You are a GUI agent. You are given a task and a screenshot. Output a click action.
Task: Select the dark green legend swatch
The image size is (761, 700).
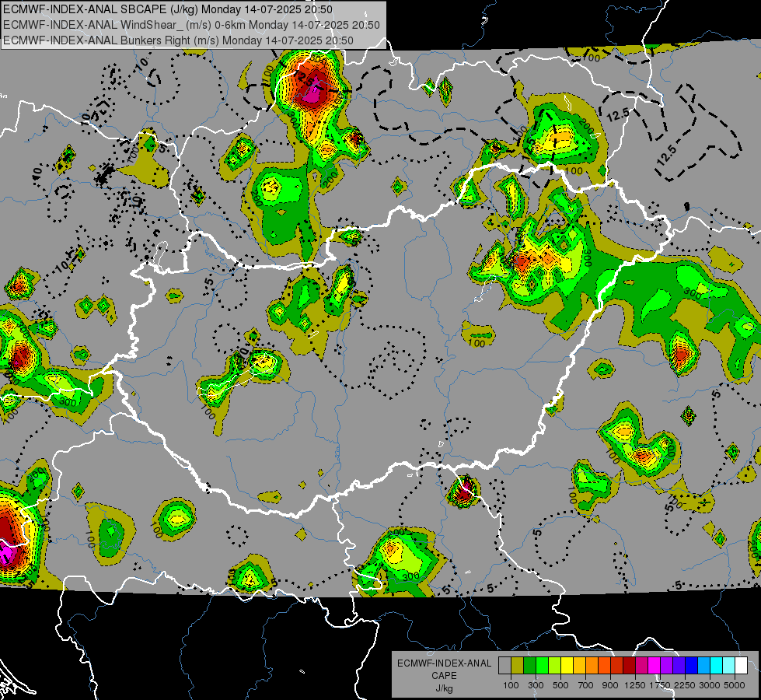click(529, 665)
